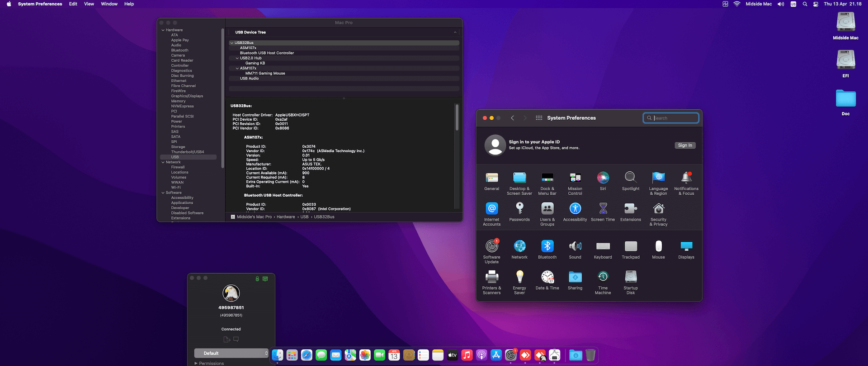Open the Doc folder on desktop

pyautogui.click(x=846, y=103)
